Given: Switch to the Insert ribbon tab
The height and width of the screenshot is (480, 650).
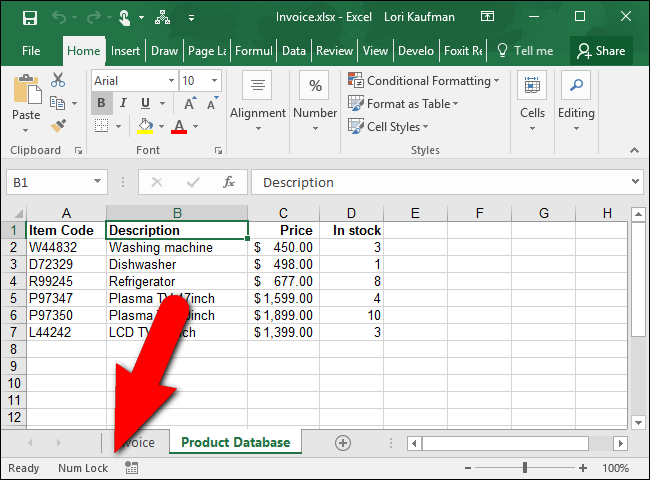Looking at the screenshot, I should tap(125, 51).
